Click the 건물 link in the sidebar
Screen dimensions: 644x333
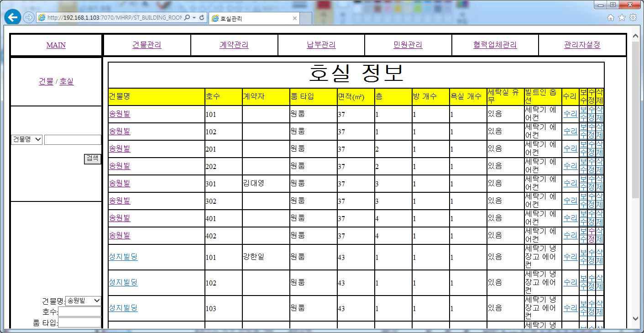click(x=46, y=82)
